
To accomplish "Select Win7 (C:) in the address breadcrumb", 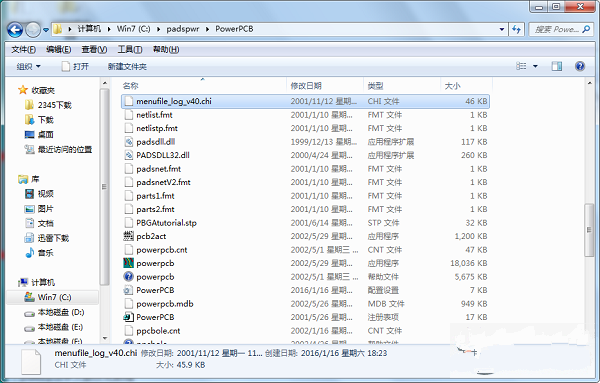I will pos(133,29).
